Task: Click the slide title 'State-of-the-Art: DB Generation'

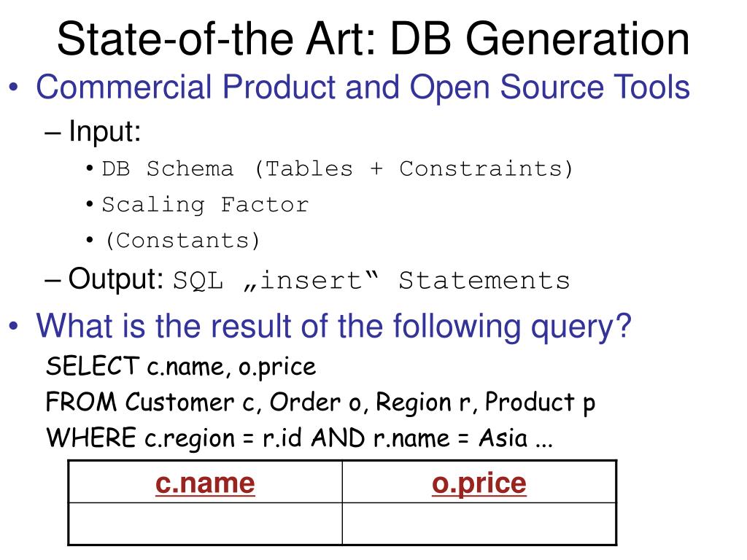Action: point(373,39)
